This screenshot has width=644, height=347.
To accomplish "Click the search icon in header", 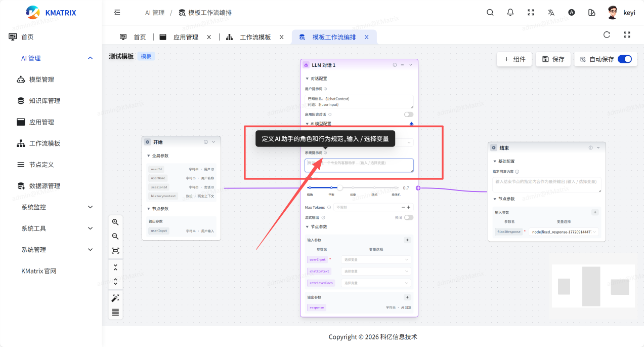I will (490, 13).
